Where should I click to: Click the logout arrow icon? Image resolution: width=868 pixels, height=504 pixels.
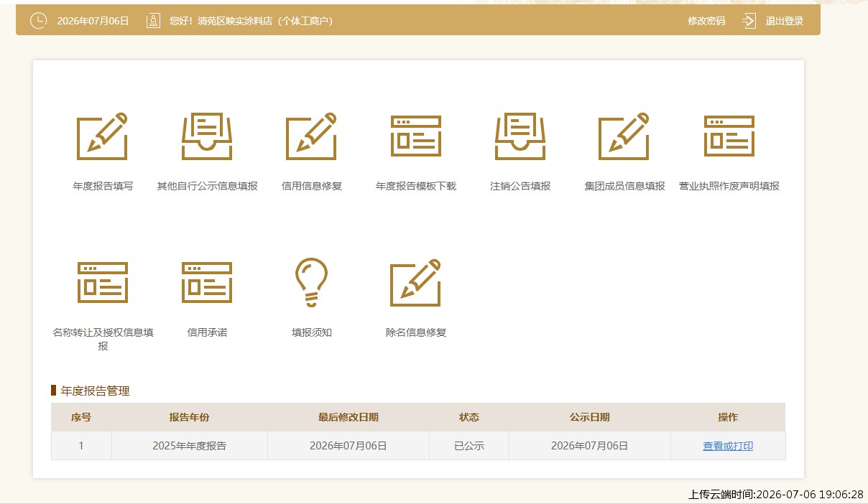tap(749, 21)
